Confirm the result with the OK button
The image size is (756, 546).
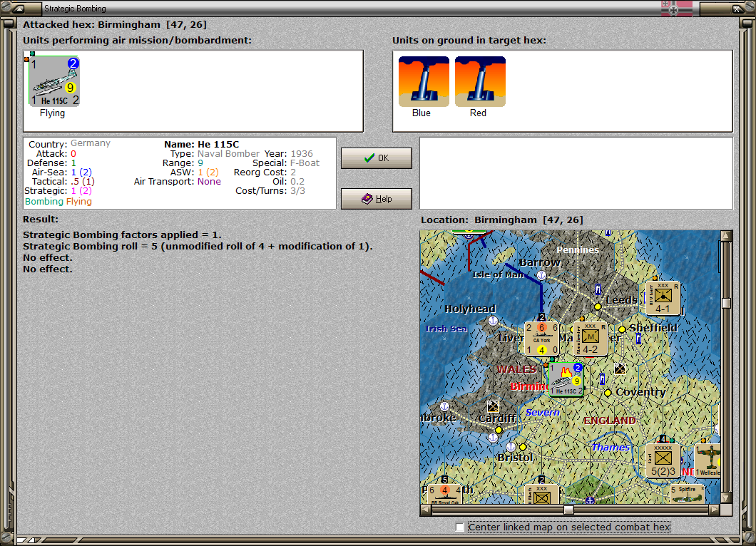click(x=376, y=158)
